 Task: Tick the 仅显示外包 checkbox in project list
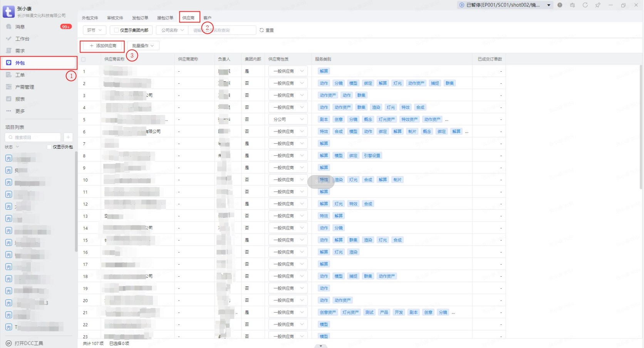(49, 147)
